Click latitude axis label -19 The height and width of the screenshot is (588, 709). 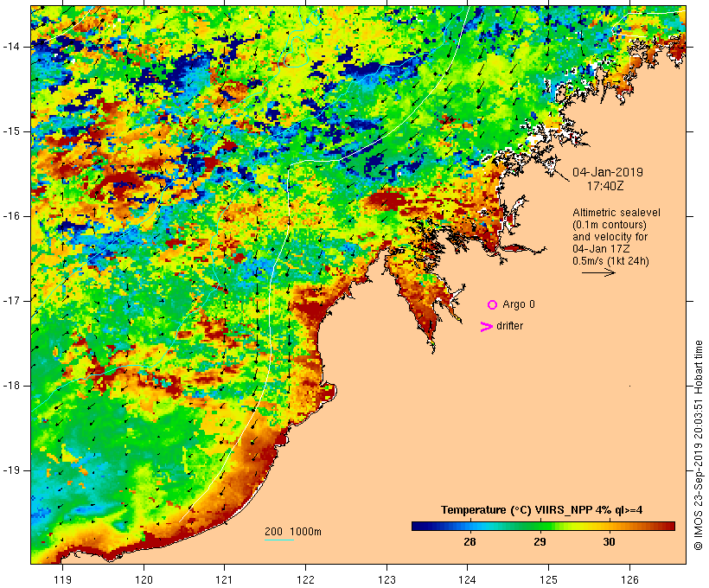coord(11,470)
